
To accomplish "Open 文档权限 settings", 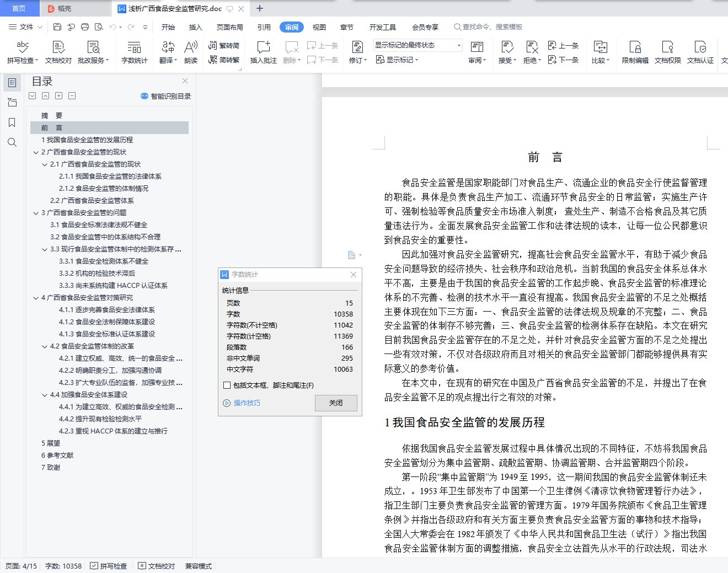I will 668,52.
